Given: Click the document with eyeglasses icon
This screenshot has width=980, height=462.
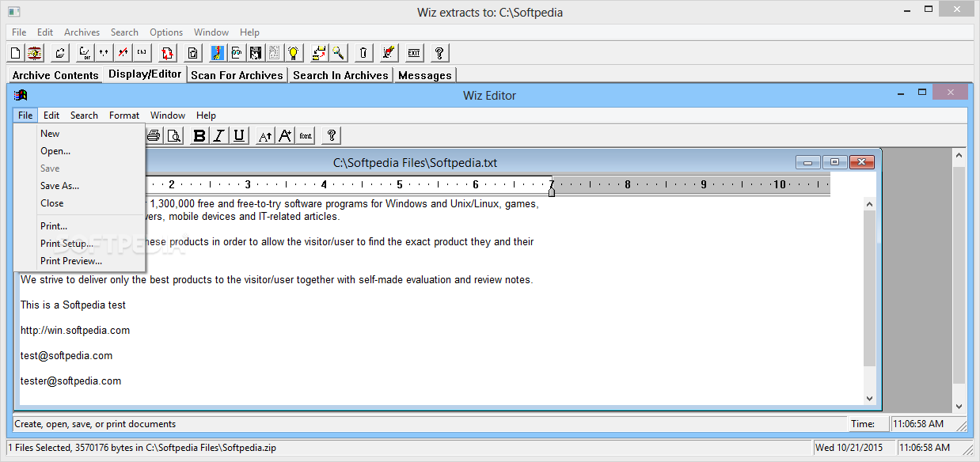Looking at the screenshot, I should [x=236, y=53].
